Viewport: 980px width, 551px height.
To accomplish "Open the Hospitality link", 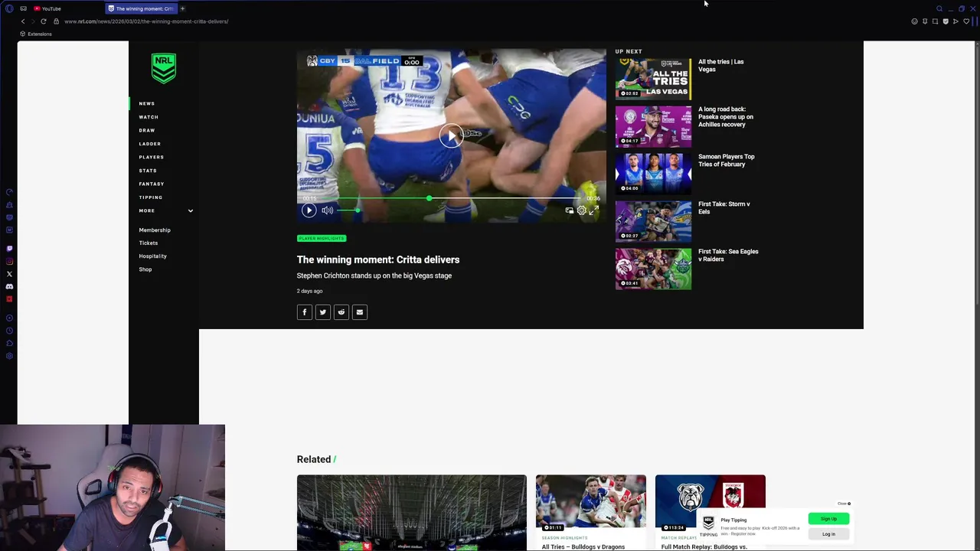I will 153,256.
